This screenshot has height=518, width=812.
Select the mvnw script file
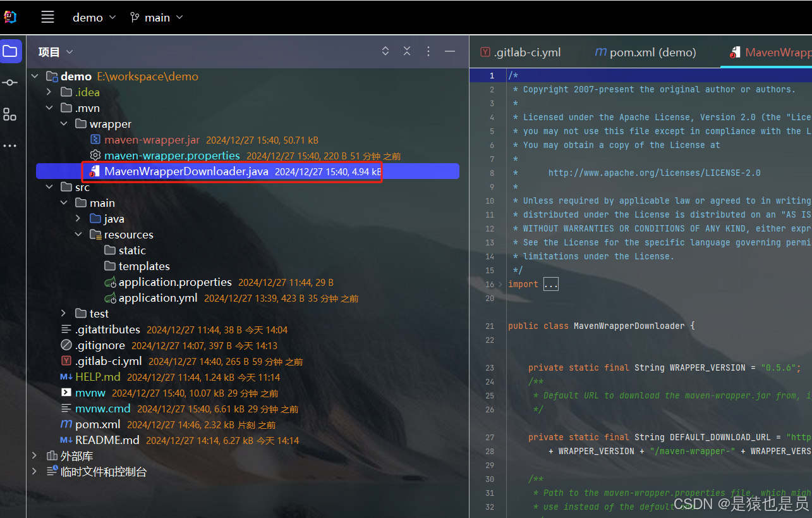(90, 393)
